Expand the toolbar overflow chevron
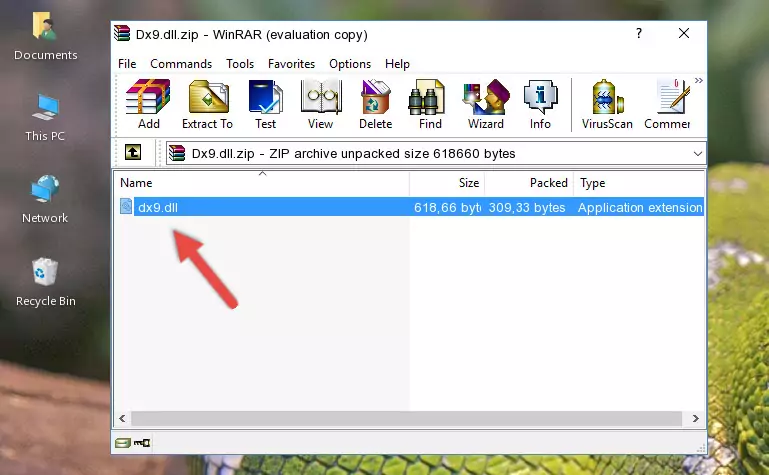 point(699,80)
